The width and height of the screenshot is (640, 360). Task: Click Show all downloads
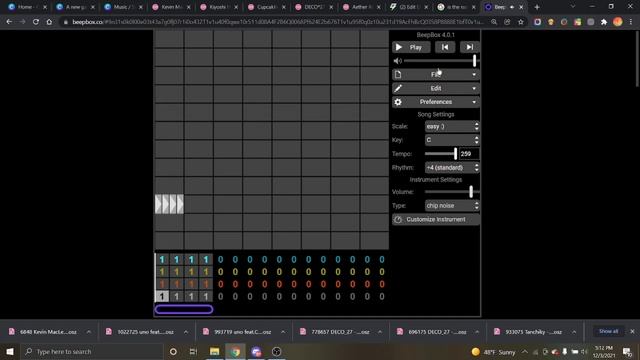[608, 331]
